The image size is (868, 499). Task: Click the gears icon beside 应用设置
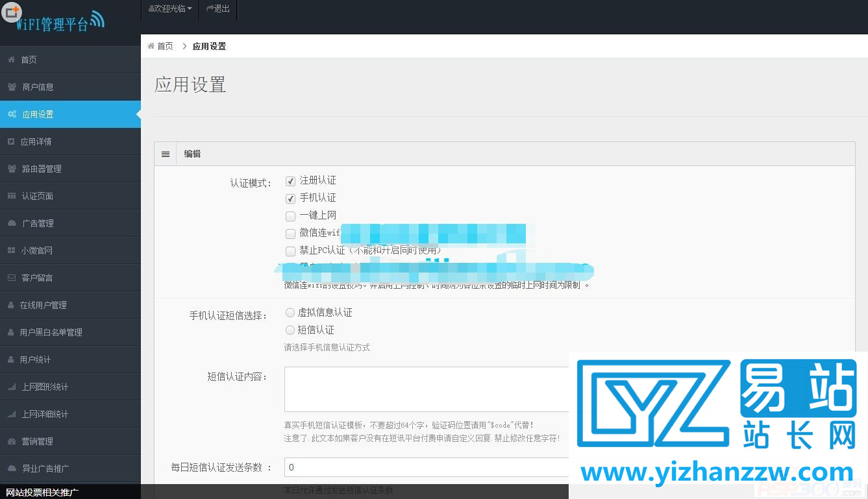[12, 114]
